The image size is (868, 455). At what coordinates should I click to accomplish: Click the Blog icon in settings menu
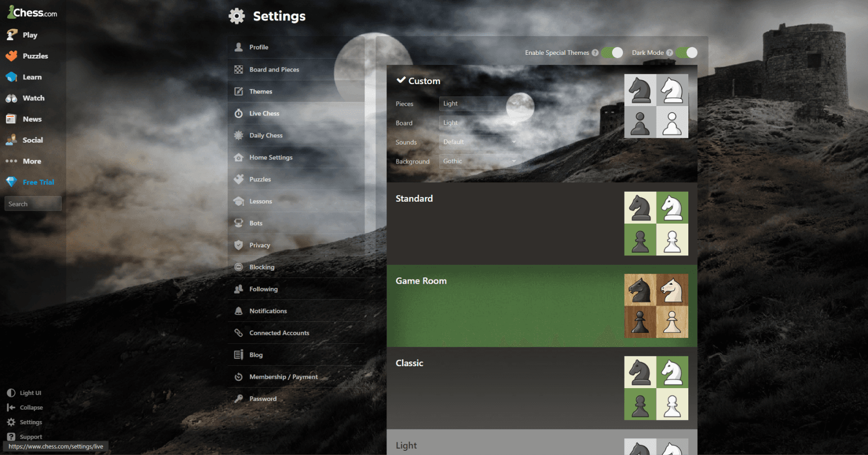click(239, 355)
